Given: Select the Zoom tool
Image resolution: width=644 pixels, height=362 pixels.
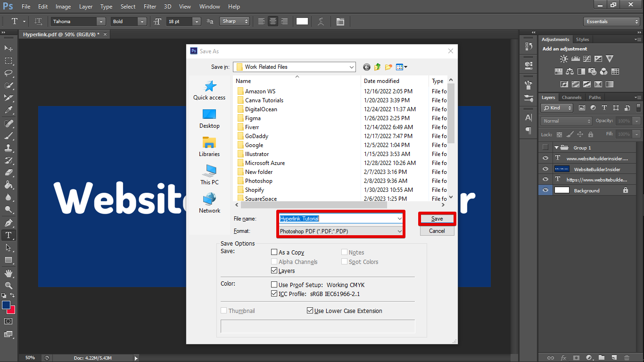Looking at the screenshot, I should [x=8, y=285].
